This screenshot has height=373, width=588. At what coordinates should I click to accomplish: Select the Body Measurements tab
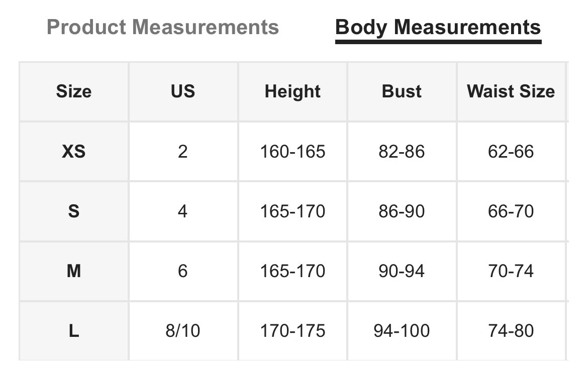click(438, 27)
